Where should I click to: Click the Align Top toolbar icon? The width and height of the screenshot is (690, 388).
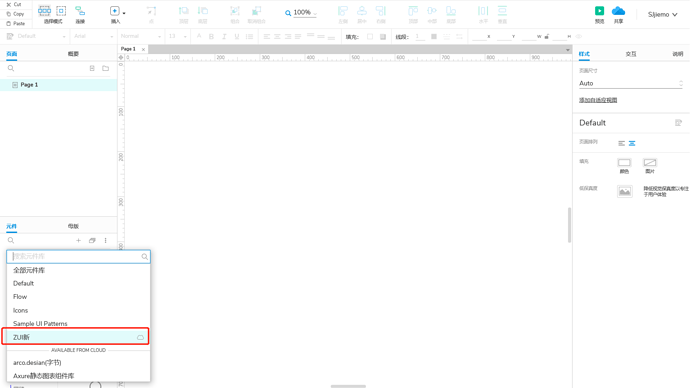(413, 11)
